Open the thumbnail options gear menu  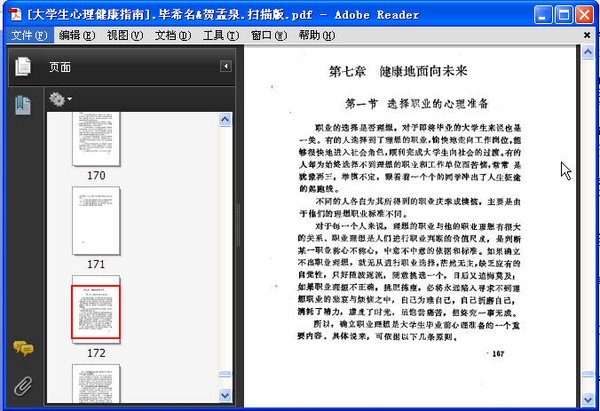[60, 99]
